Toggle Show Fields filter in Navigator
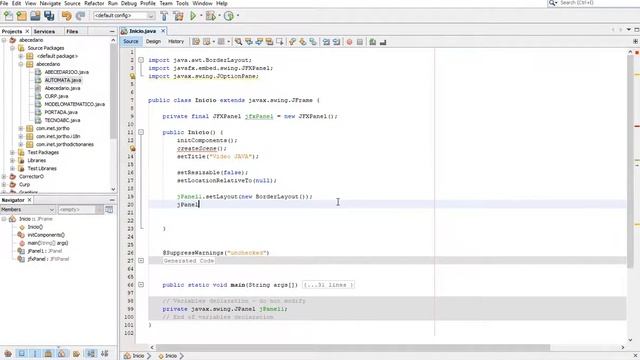The height and width of the screenshot is (360, 640). point(22,353)
